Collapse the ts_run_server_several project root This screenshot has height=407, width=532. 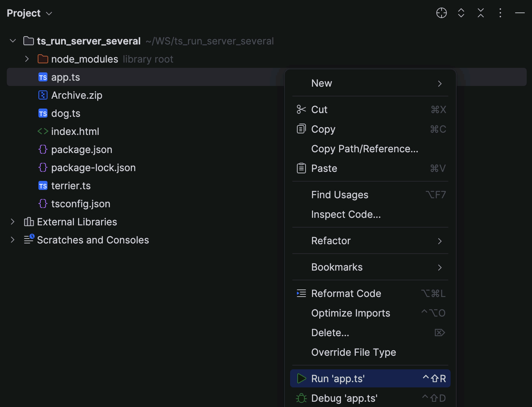point(12,41)
